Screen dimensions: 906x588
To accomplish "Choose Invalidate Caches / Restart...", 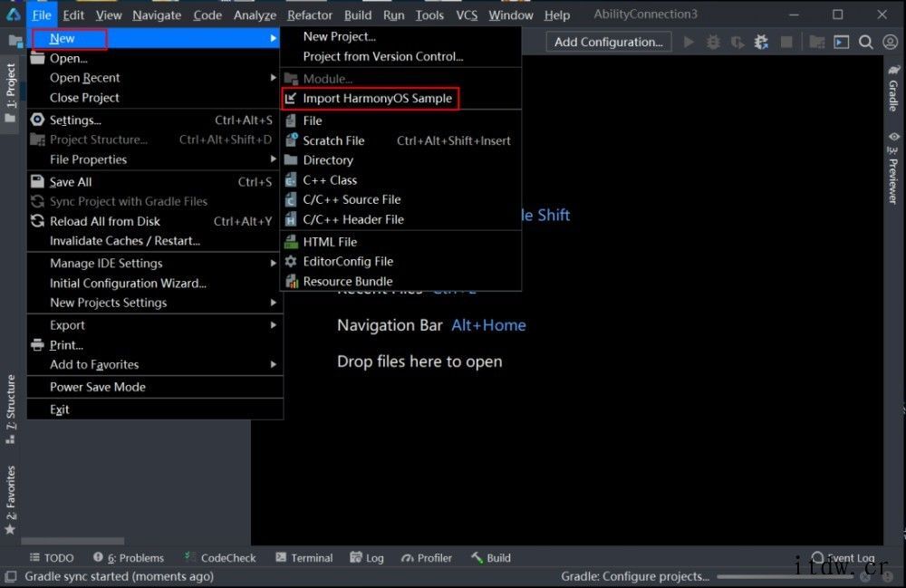I will tap(155, 241).
